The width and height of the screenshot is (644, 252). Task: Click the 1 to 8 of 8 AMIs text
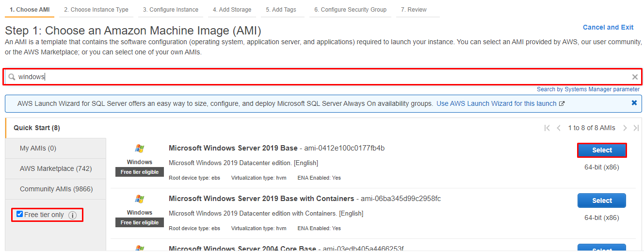coord(591,128)
